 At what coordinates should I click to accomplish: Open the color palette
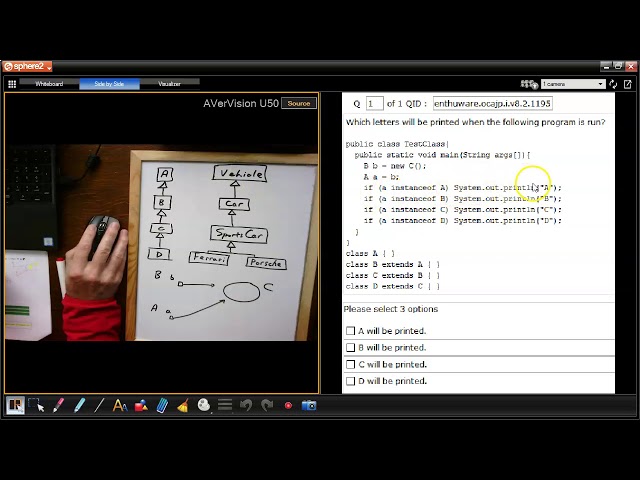coord(204,405)
